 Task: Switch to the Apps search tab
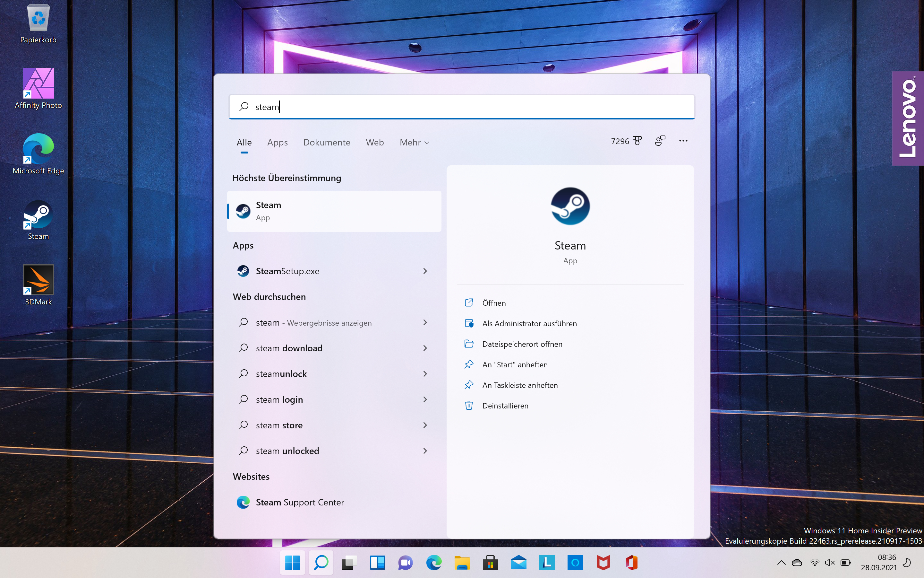pos(277,142)
